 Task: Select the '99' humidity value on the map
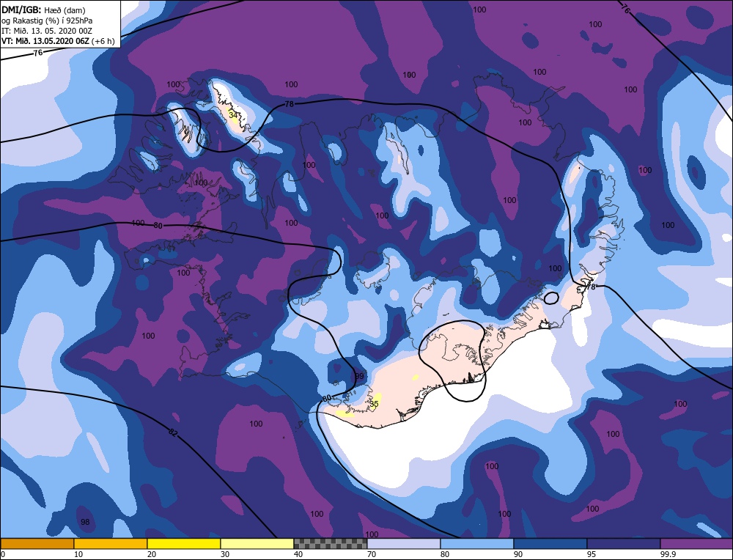(x=359, y=376)
